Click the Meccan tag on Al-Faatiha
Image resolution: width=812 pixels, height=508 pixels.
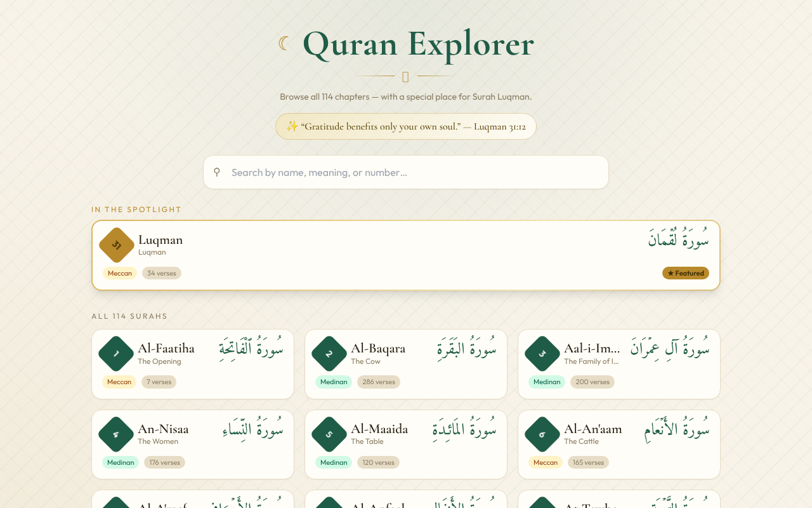(x=119, y=382)
